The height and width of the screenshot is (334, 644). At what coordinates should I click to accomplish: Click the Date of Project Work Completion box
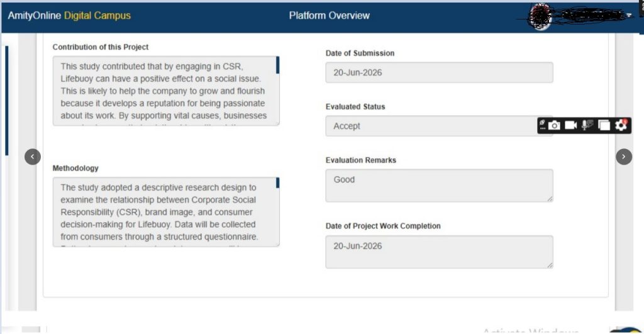click(x=439, y=252)
